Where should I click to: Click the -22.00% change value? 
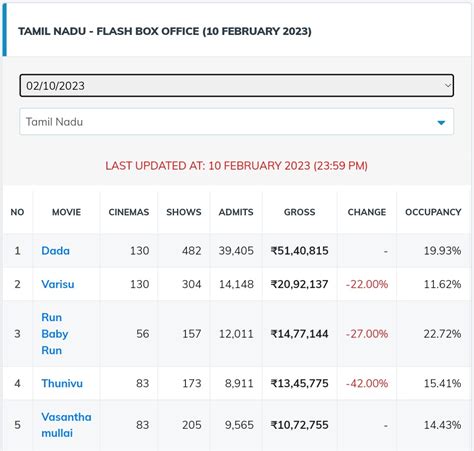[367, 284]
